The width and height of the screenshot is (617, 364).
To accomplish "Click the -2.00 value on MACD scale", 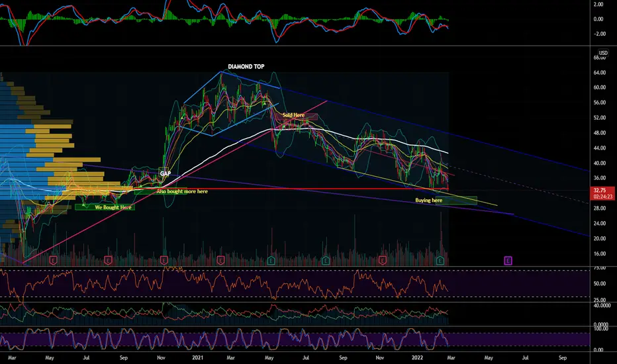I will (598, 34).
